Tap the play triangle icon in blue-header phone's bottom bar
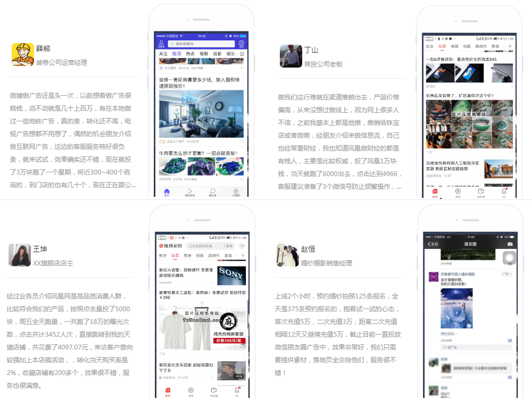Image resolution: width=532 pixels, height=399 pixels. tap(190, 192)
